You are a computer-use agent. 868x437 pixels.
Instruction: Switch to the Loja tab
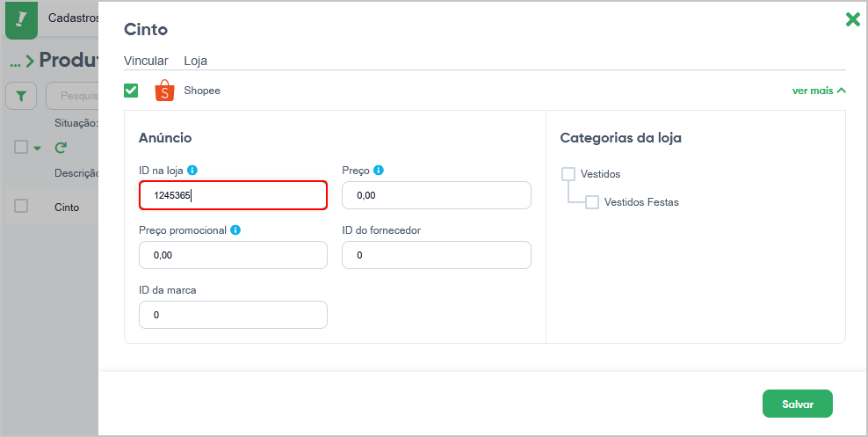[195, 61]
